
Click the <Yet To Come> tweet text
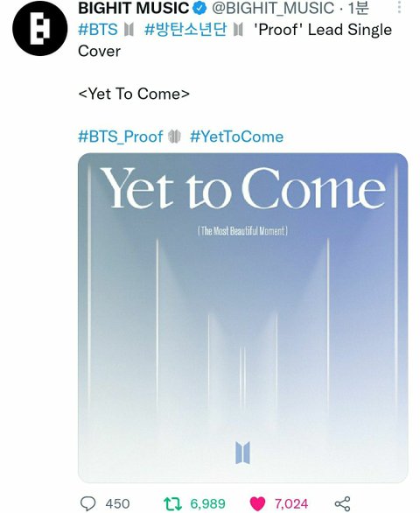click(x=134, y=94)
